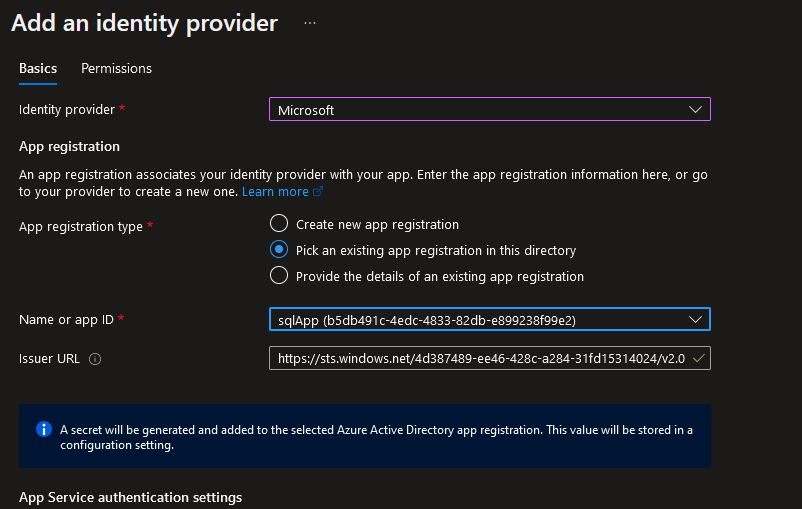The width and height of the screenshot is (802, 509).
Task: Click the external link icon after Learn more
Action: [318, 191]
